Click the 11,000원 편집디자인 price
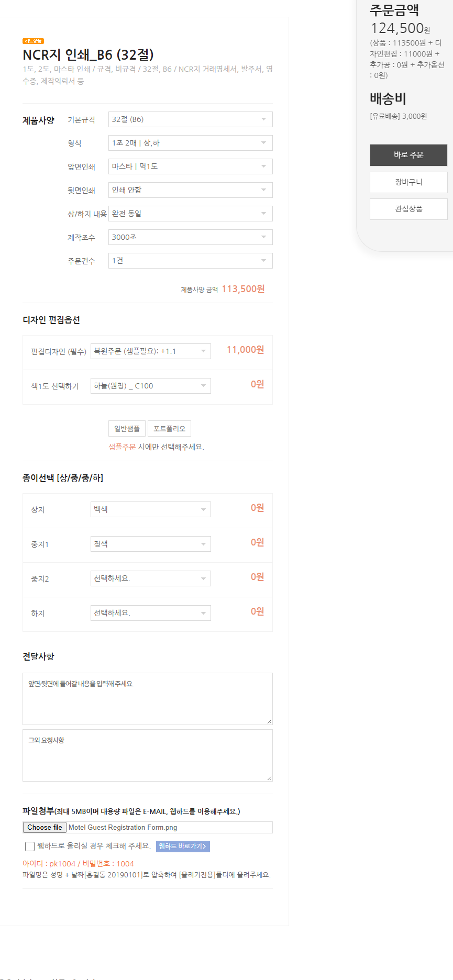 click(245, 350)
